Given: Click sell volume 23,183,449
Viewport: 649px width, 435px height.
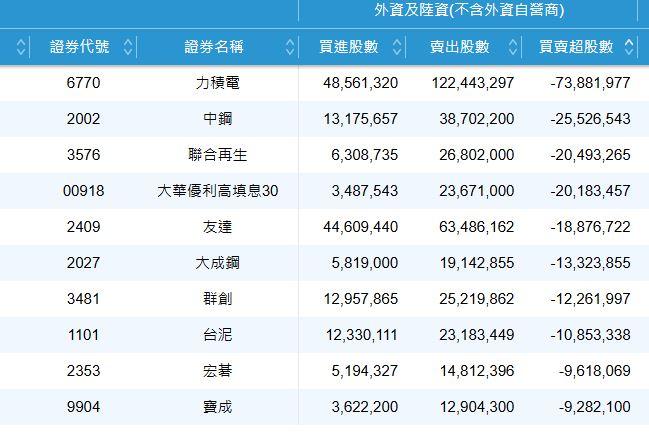Looking at the screenshot, I should tap(476, 335).
